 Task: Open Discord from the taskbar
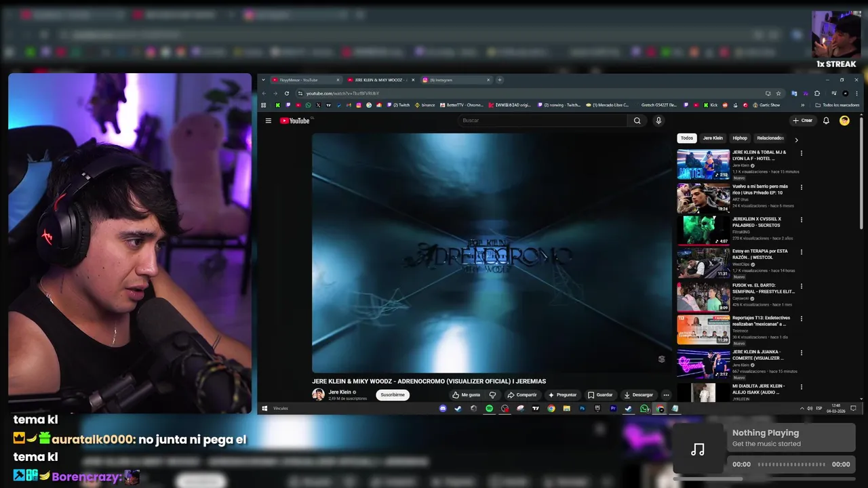tap(443, 408)
